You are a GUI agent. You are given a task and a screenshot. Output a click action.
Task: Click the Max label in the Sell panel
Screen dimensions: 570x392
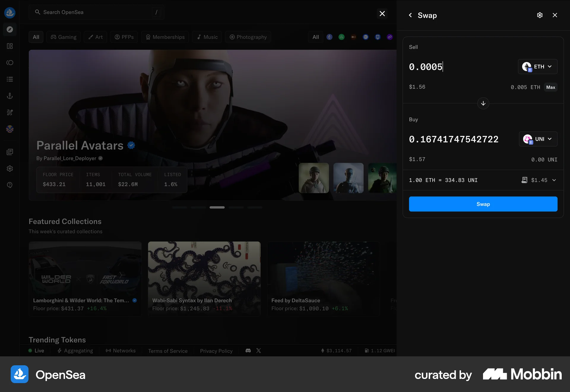(x=551, y=87)
